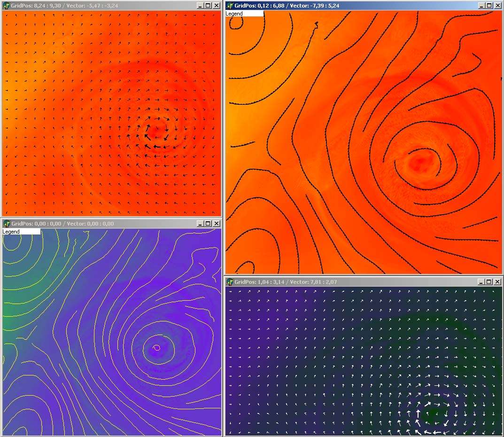Probe the dark green vortex eye with white arrows
Image resolution: width=504 pixels, height=437 pixels.
[431, 414]
